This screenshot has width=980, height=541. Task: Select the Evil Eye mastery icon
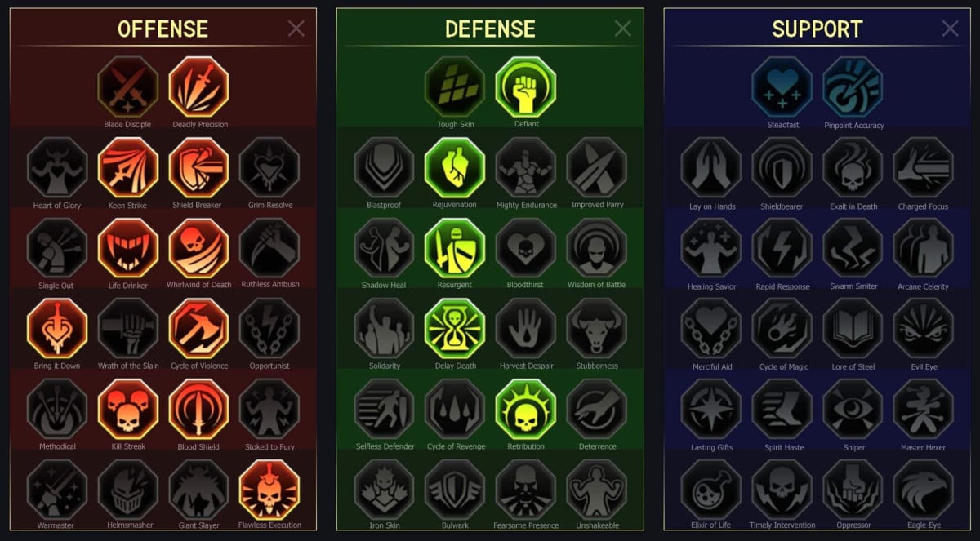coord(923,328)
